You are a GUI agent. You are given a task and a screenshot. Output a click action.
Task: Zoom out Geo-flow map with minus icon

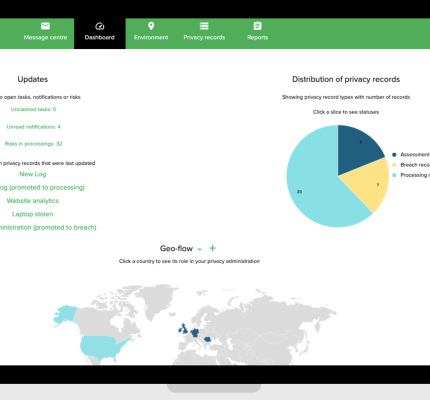(200, 249)
